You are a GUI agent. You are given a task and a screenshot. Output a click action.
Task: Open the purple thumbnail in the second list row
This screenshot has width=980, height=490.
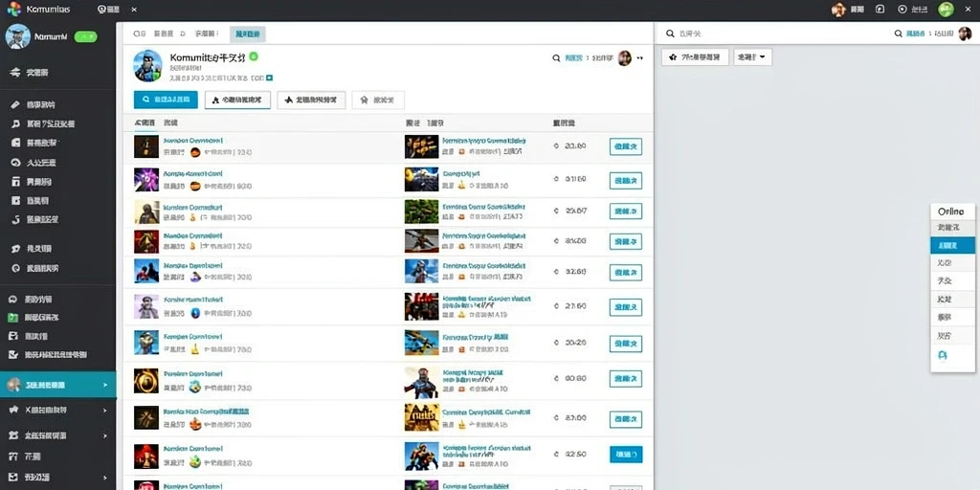tap(146, 179)
